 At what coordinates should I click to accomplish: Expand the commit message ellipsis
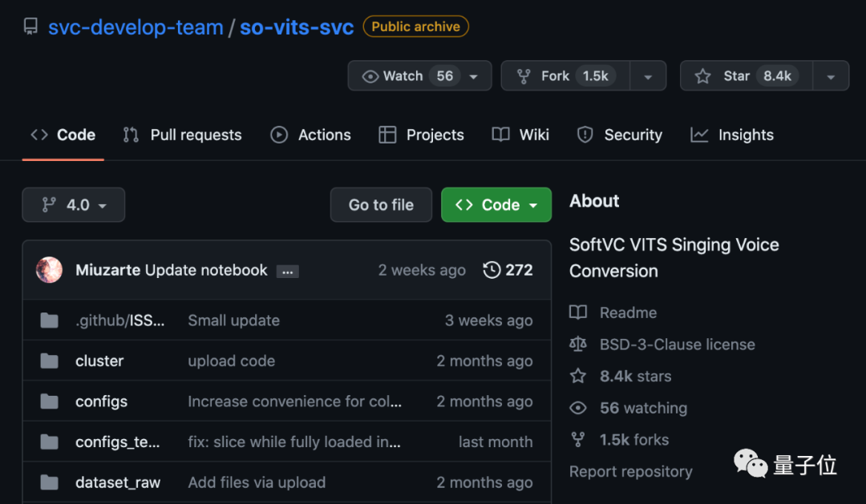(288, 272)
